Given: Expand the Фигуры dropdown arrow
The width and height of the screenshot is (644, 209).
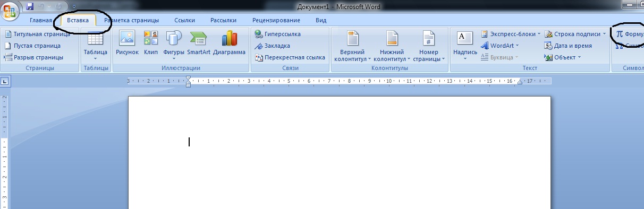Looking at the screenshot, I should [x=174, y=58].
